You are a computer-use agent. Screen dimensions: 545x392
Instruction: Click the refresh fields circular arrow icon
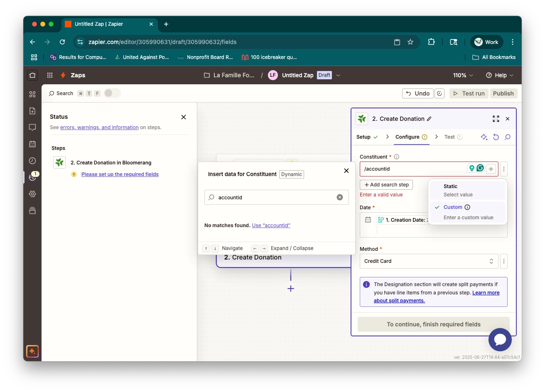(496, 137)
